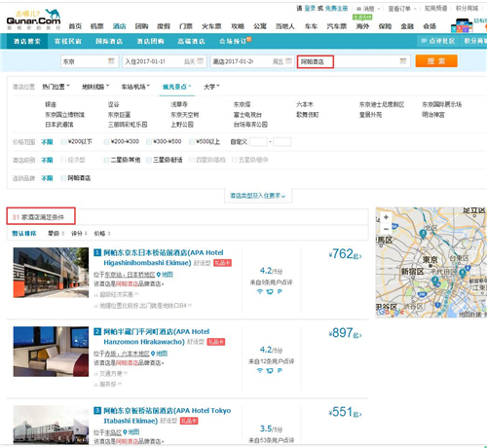Check the 二星级/其他 hotel level filter

coord(106,160)
